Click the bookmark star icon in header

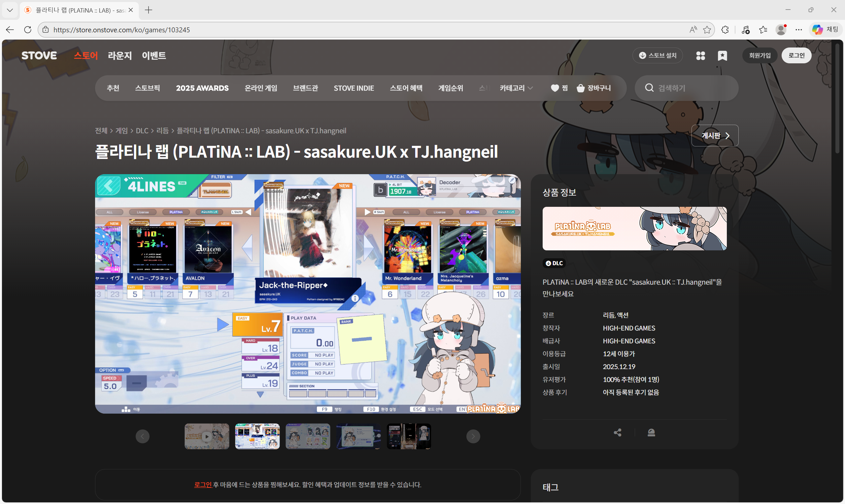[722, 55]
